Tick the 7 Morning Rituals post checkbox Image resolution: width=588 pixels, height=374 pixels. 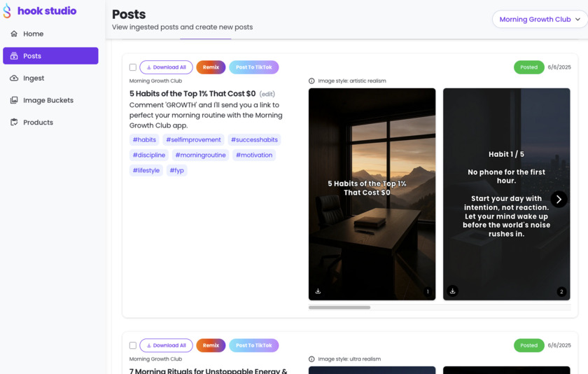pos(133,345)
